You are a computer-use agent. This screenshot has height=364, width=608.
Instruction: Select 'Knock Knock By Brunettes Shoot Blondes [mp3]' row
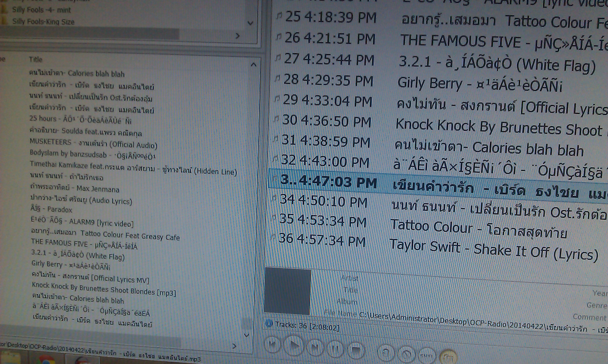point(104,289)
